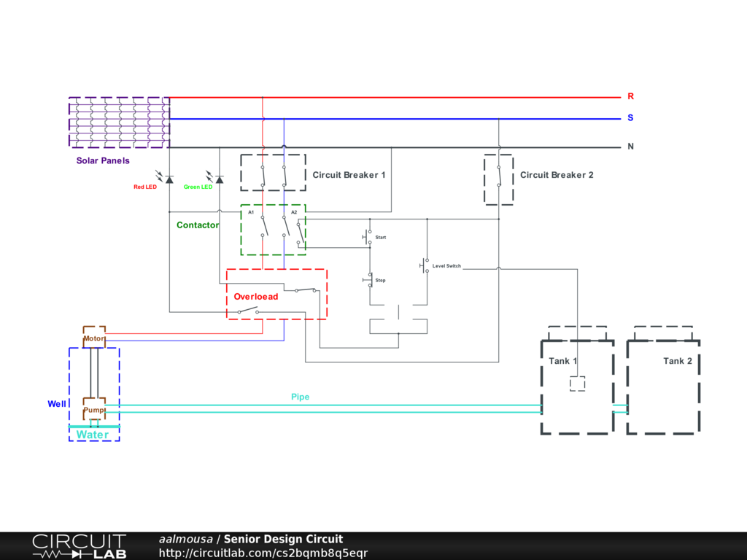Open the circuitlab.com/cs2bqmb8q5eqr URL

coord(263,553)
